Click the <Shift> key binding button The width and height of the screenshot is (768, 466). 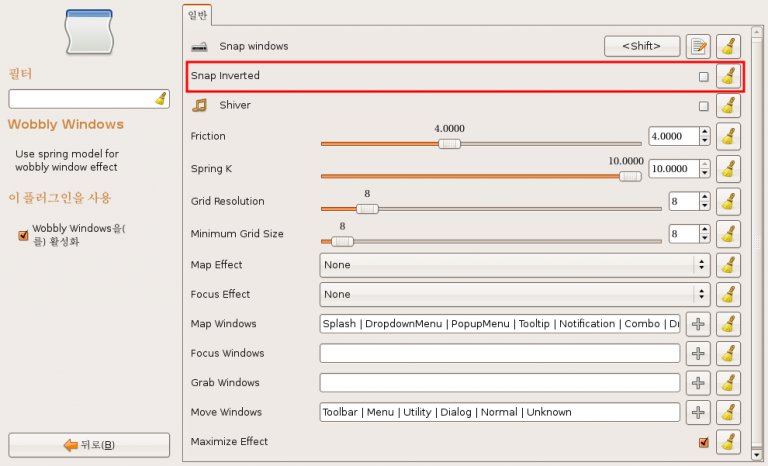[642, 46]
